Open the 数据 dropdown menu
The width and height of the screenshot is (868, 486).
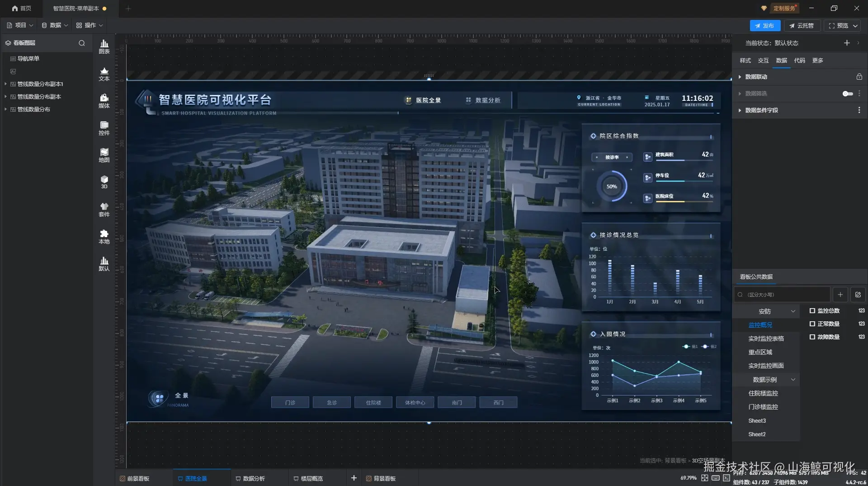coord(55,25)
